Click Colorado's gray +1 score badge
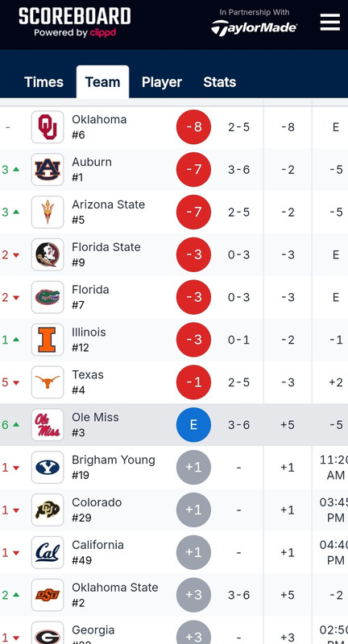This screenshot has width=348, height=644. pyautogui.click(x=193, y=510)
